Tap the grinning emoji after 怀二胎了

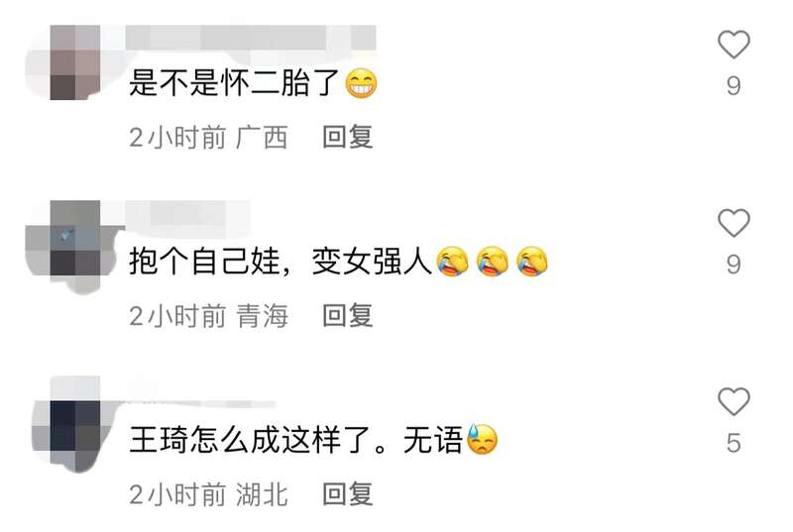pyautogui.click(x=361, y=83)
